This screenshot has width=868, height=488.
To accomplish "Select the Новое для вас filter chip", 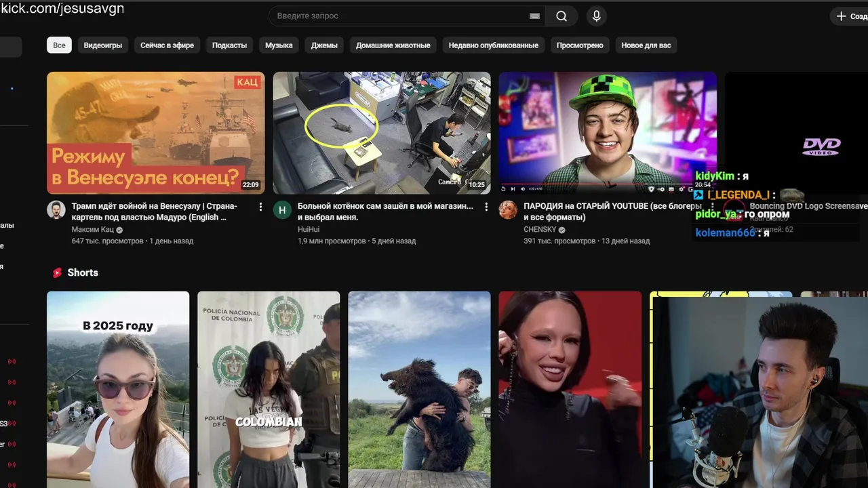I will [646, 45].
